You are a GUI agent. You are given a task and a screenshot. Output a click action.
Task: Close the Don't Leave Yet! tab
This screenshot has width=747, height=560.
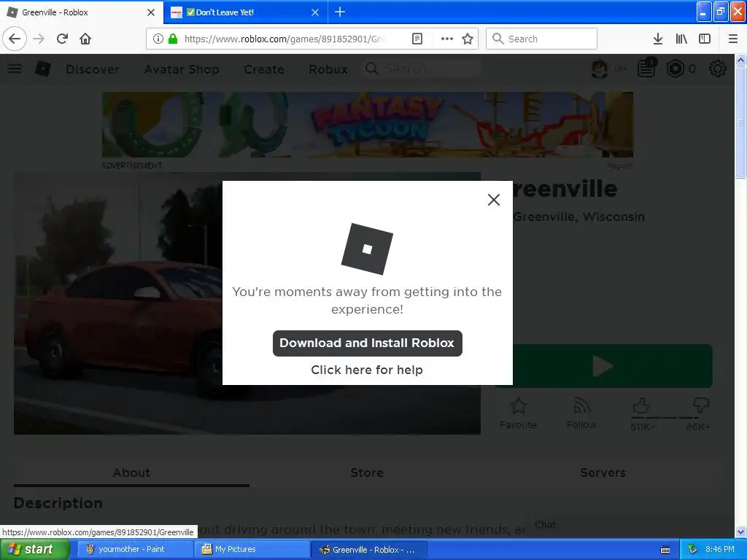pyautogui.click(x=315, y=12)
